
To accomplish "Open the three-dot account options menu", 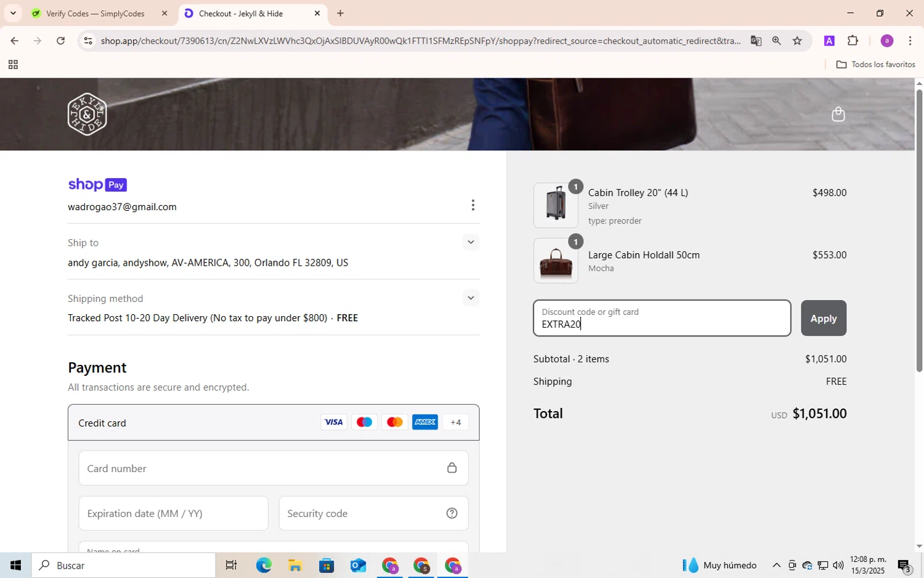I will pos(472,205).
